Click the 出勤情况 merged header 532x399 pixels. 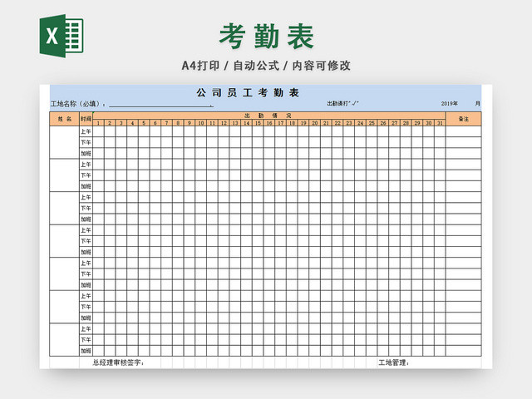[268, 116]
